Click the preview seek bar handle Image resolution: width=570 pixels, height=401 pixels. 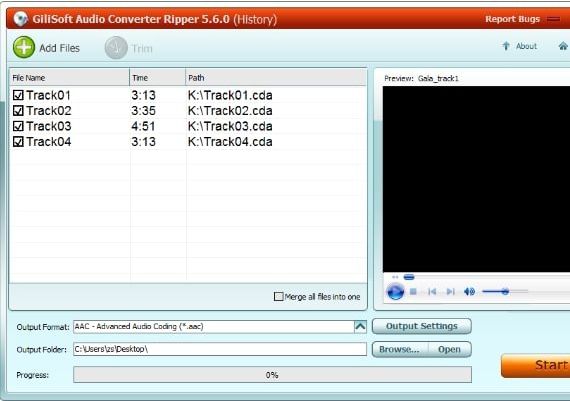point(409,277)
